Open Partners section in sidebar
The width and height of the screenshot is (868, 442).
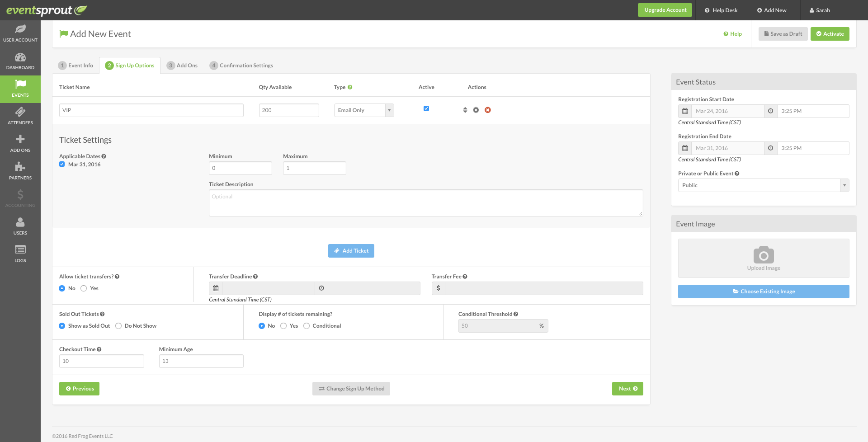20,172
